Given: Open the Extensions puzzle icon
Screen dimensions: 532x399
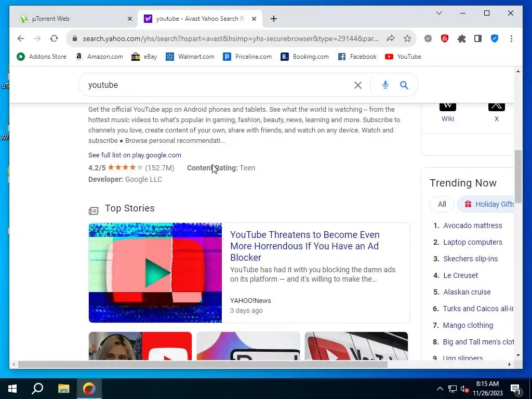Looking at the screenshot, I should (461, 38).
